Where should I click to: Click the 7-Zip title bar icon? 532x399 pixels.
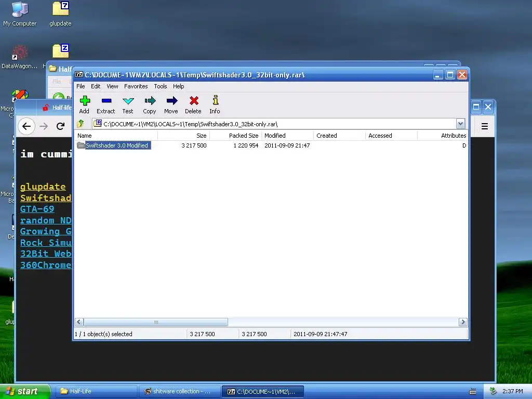click(79, 75)
